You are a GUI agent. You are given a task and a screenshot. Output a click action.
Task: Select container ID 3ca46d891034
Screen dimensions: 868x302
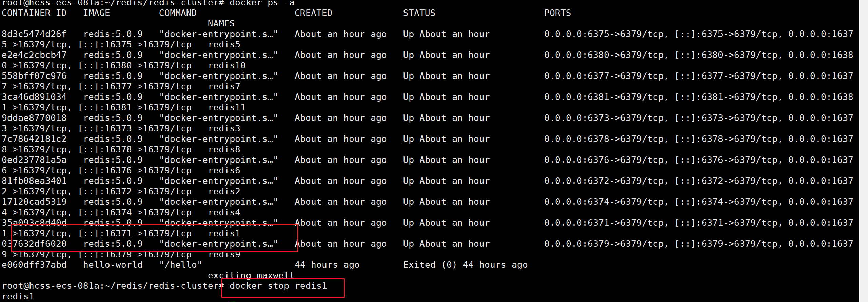coord(34,97)
